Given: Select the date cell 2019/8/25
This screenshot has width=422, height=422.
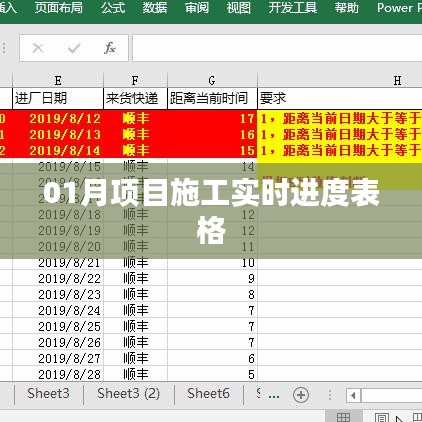Looking at the screenshot, I should point(58,326).
